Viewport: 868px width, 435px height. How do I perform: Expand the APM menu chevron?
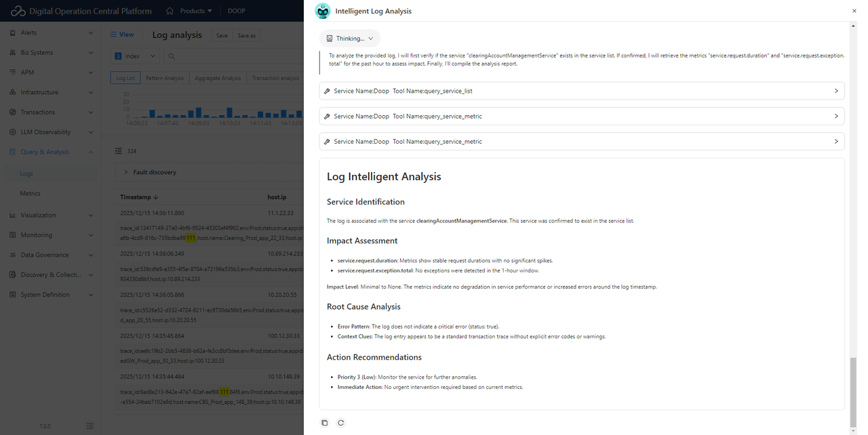coord(91,72)
